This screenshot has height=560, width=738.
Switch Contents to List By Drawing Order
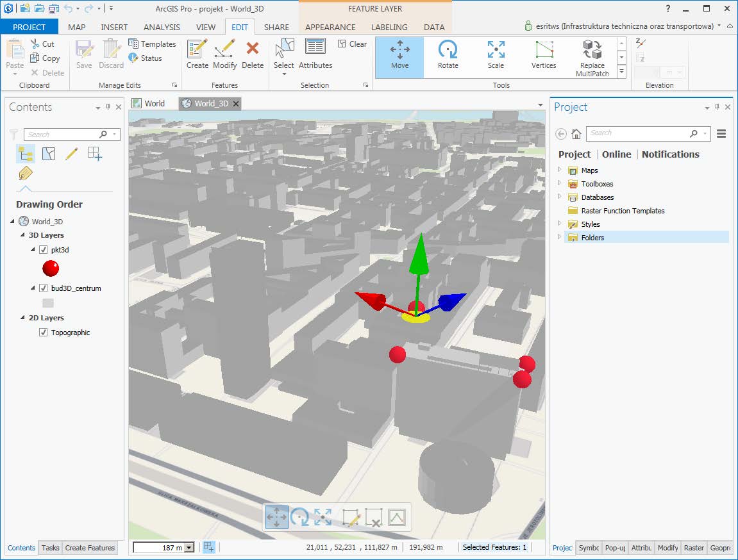[x=26, y=154]
